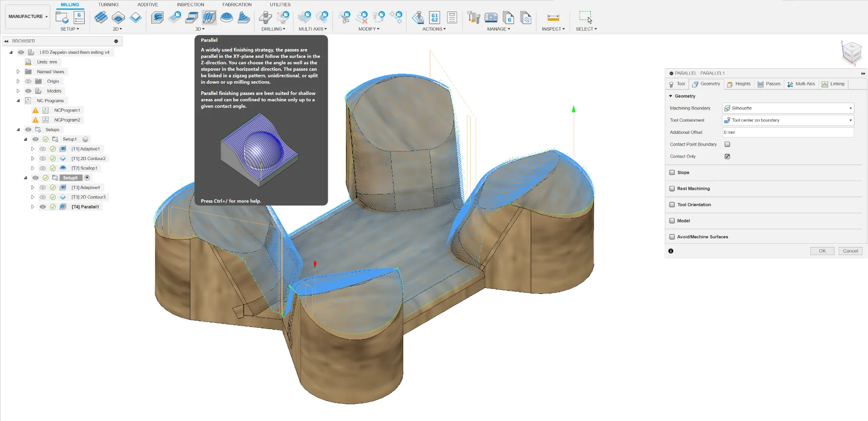Open the Tool Containment dropdown
The image size is (868, 421).
(788, 120)
